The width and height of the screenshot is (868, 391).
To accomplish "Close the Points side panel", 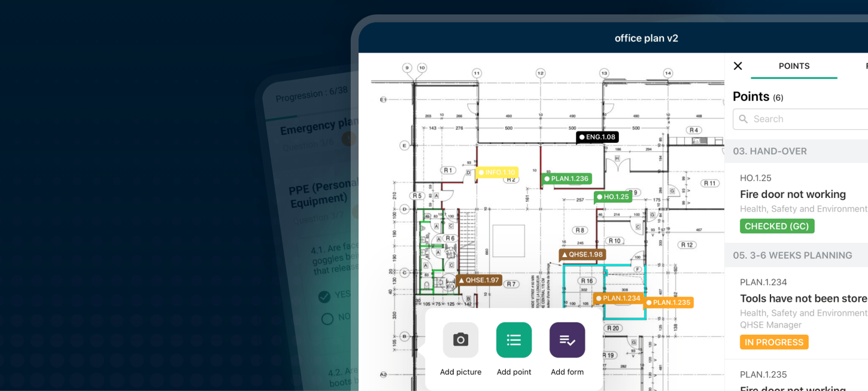I will [738, 66].
